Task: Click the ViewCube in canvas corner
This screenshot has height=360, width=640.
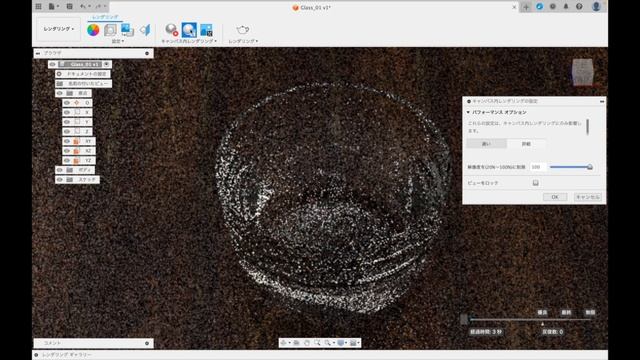Action: (x=582, y=72)
